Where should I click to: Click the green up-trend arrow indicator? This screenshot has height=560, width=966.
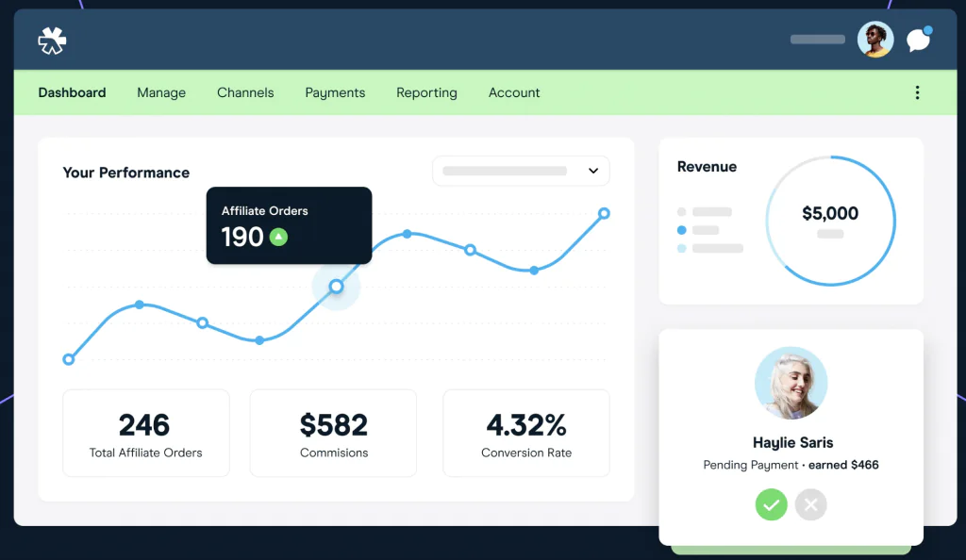click(278, 237)
